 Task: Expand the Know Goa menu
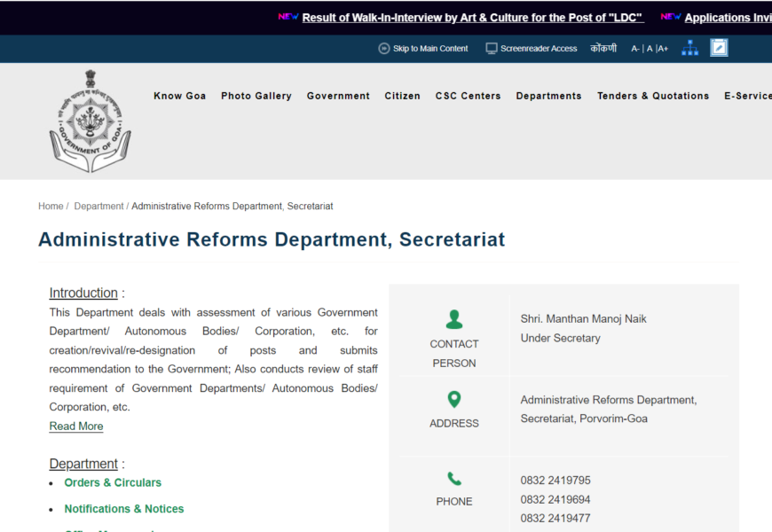(x=179, y=96)
